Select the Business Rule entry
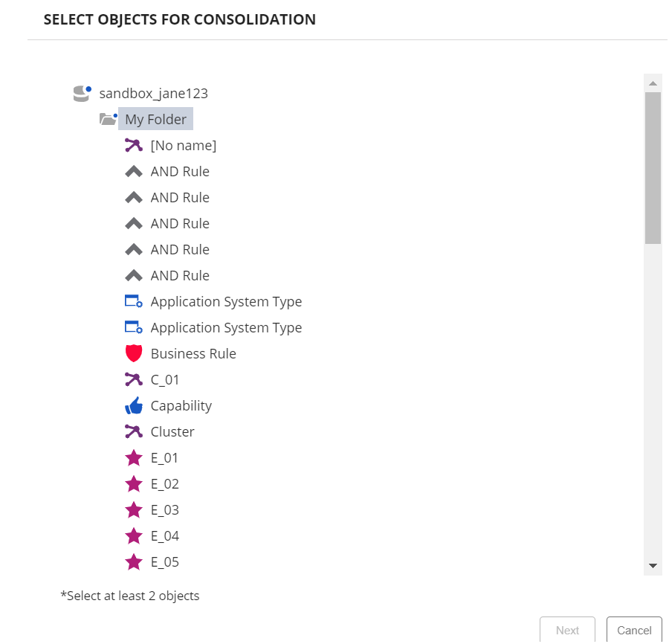This screenshot has height=644, width=669. tap(193, 352)
